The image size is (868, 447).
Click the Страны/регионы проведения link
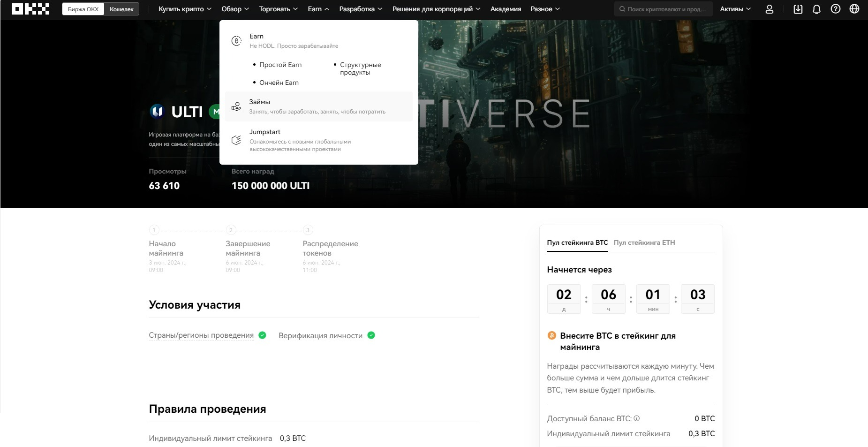click(x=201, y=335)
